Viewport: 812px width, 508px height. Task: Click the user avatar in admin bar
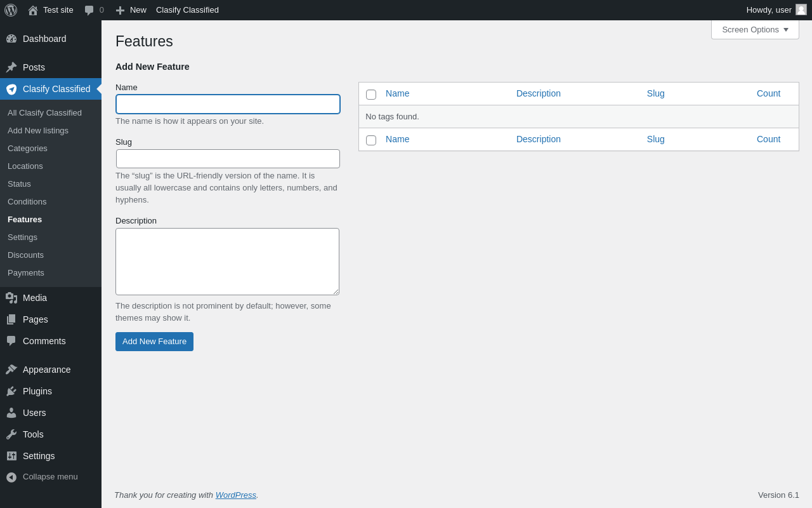point(801,10)
